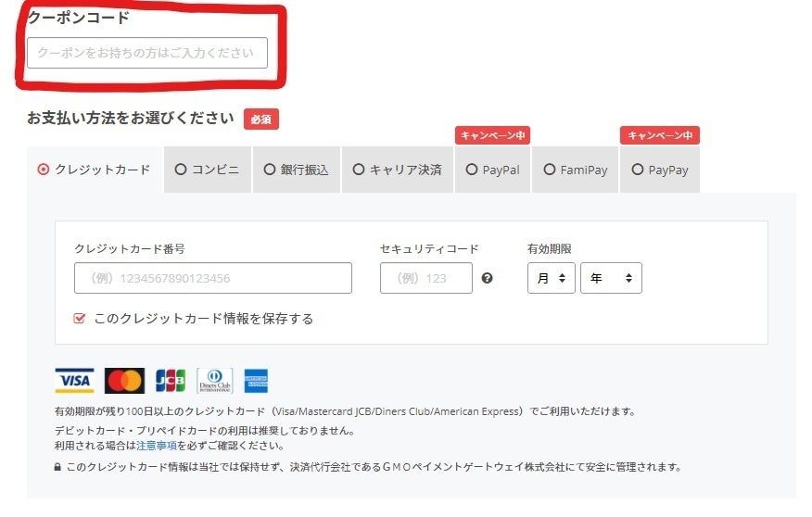Toggle このクレジットカード情報を保存する checkbox
The width and height of the screenshot is (812, 517).
point(80,319)
